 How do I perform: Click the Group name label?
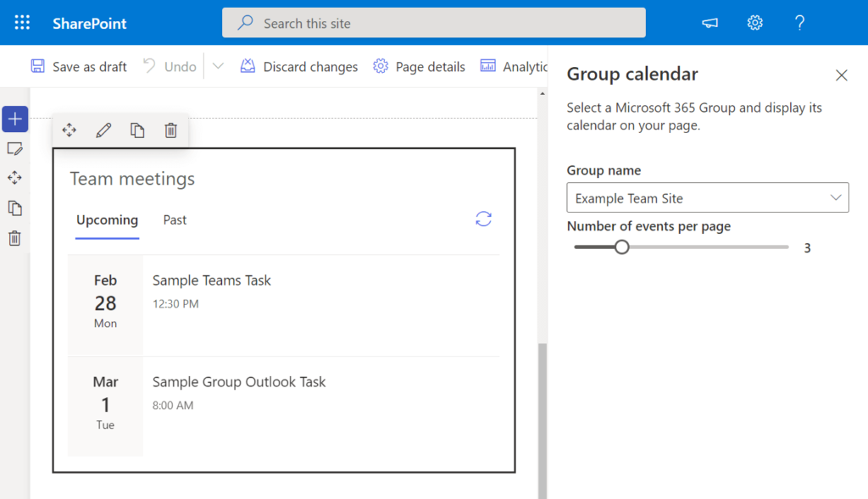tap(604, 170)
